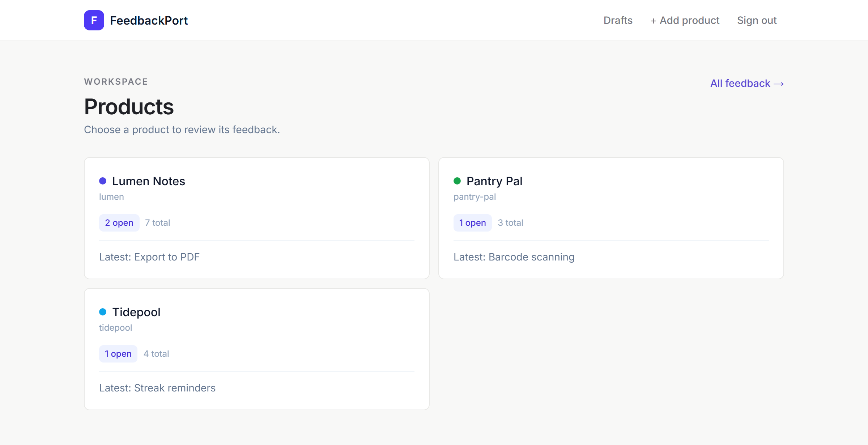This screenshot has height=445, width=868.
Task: Open the Drafts page
Action: tap(618, 20)
